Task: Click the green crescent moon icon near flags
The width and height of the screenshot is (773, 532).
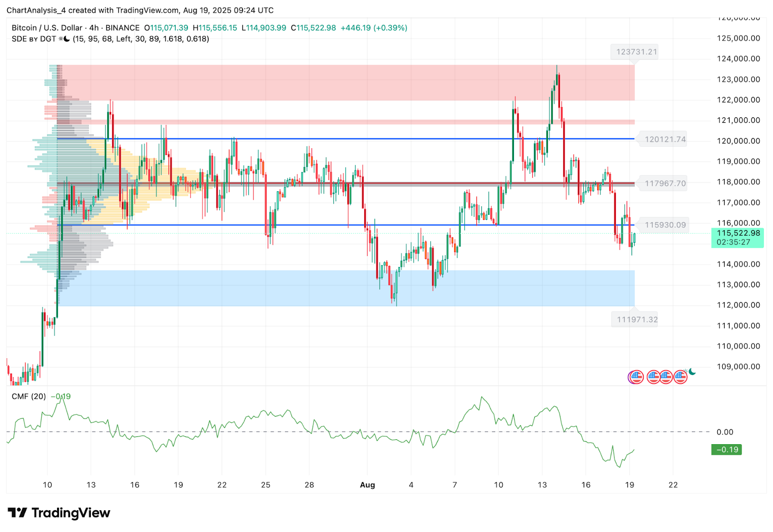Action: click(x=692, y=371)
